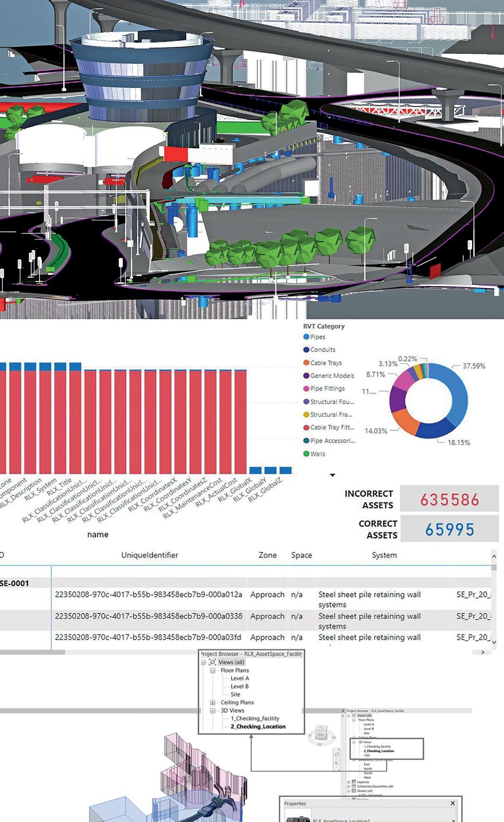Open the North elevation in small Project Browser

(368, 768)
